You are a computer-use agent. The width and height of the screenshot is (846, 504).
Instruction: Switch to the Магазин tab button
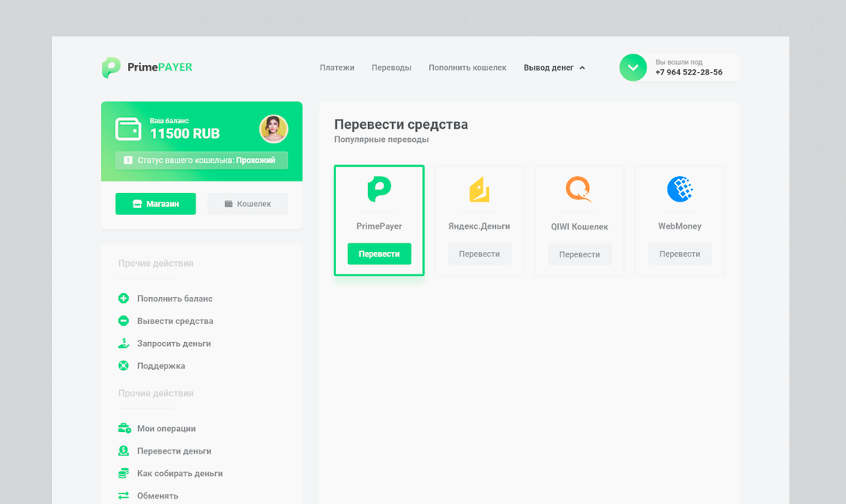155,204
